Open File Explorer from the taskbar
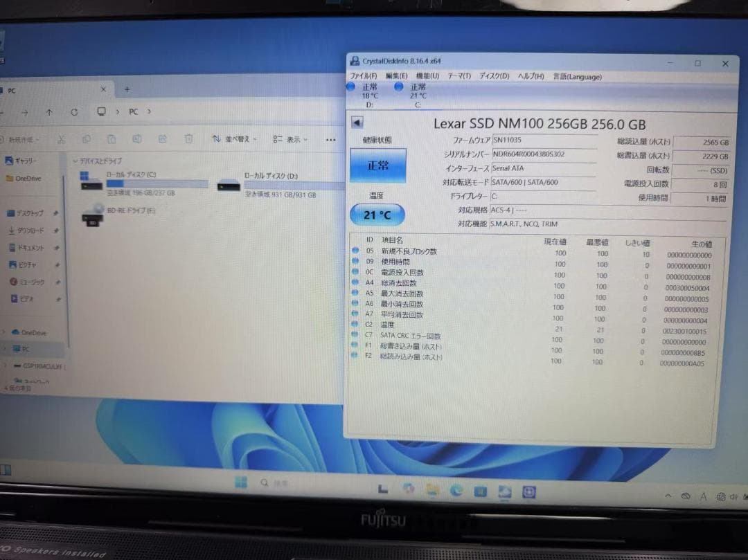The height and width of the screenshot is (560, 748). pyautogui.click(x=433, y=489)
